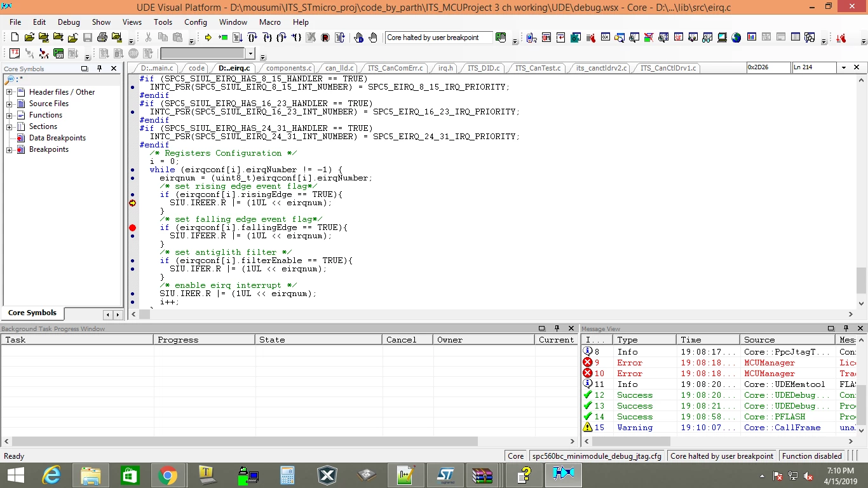
Task: Click the Ln 214 line number field
Action: (x=815, y=67)
